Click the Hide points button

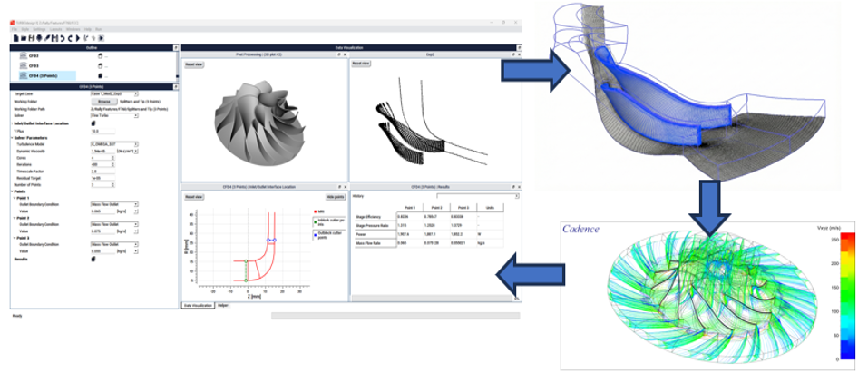336,197
